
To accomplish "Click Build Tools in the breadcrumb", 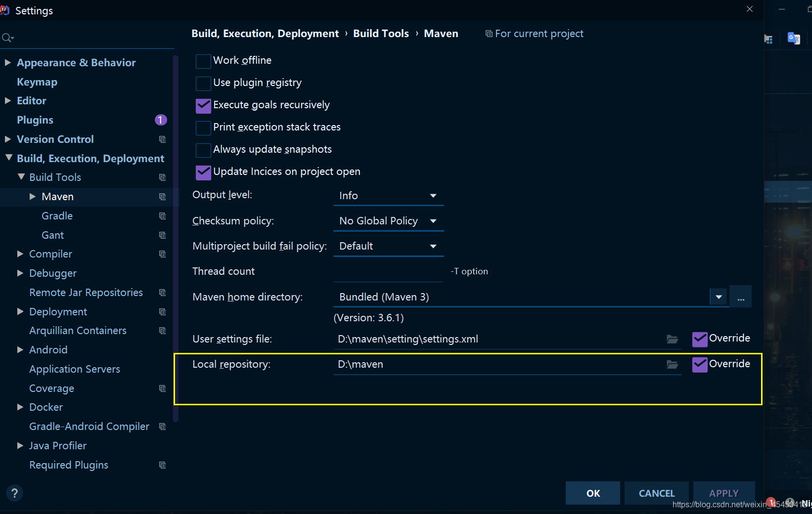I will [381, 34].
